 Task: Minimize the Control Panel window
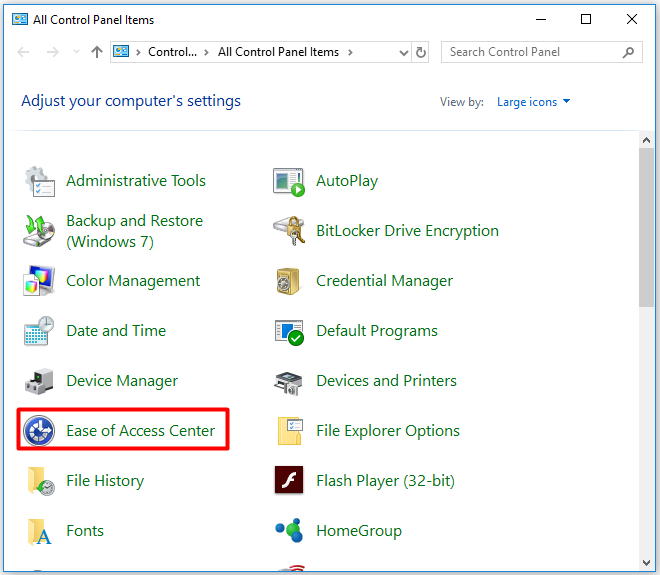(x=541, y=19)
